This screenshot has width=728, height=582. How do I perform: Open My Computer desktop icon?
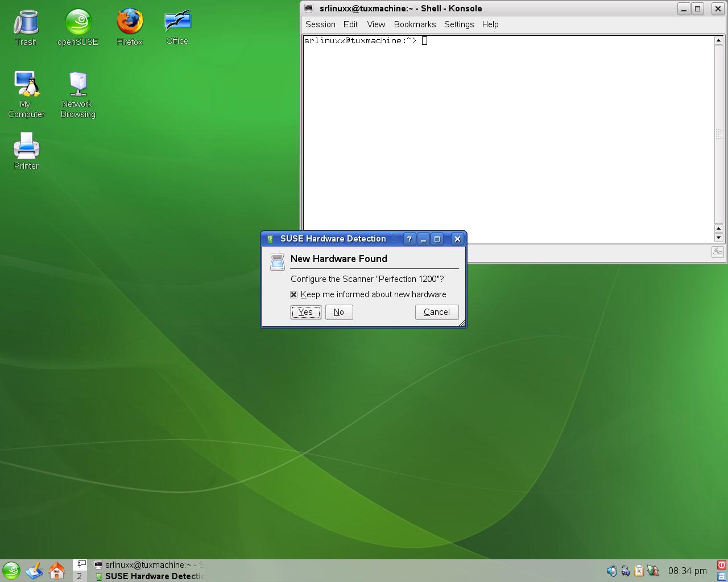pyautogui.click(x=26, y=94)
